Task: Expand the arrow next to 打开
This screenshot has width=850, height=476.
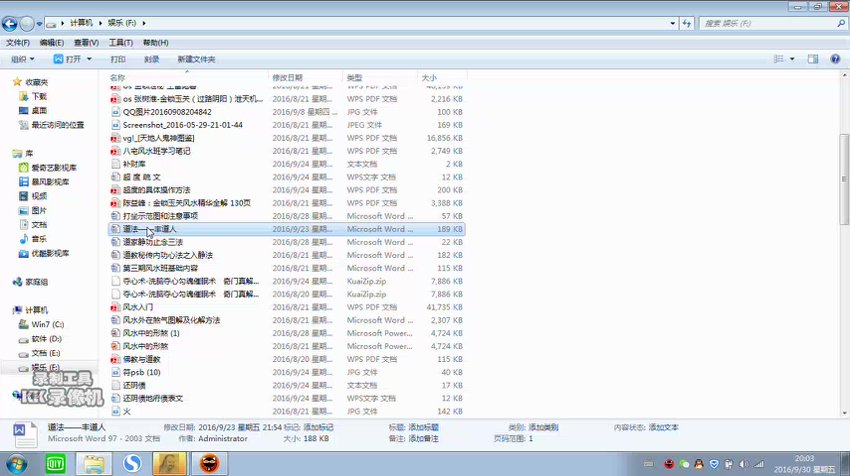Action: pos(89,59)
